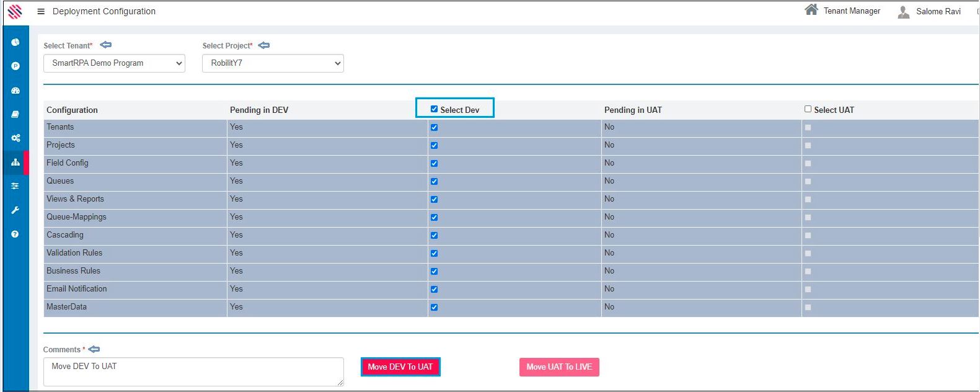Screen dimensions: 980x392
Task: Open the Select Project dropdown
Action: pyautogui.click(x=273, y=63)
